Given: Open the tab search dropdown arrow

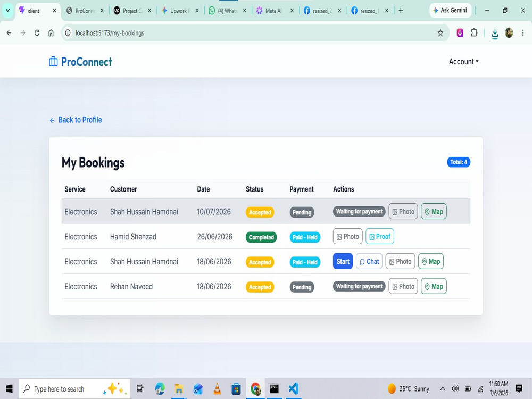Looking at the screenshot, I should click(7, 11).
